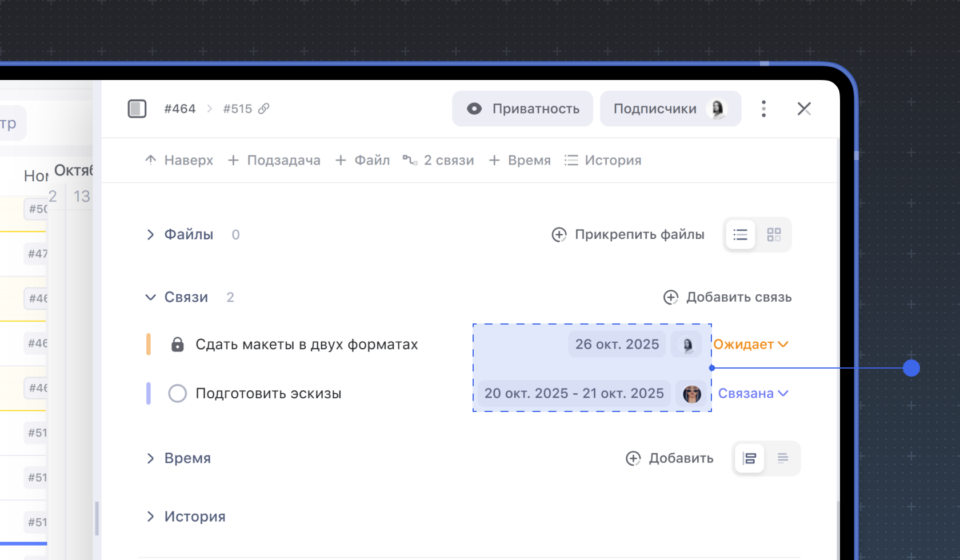Expand the История section

click(x=151, y=517)
